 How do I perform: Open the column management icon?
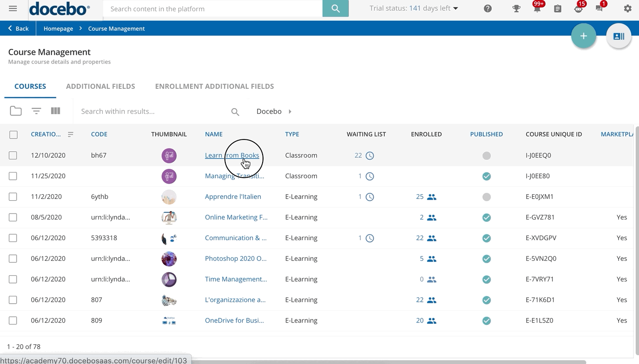[55, 111]
